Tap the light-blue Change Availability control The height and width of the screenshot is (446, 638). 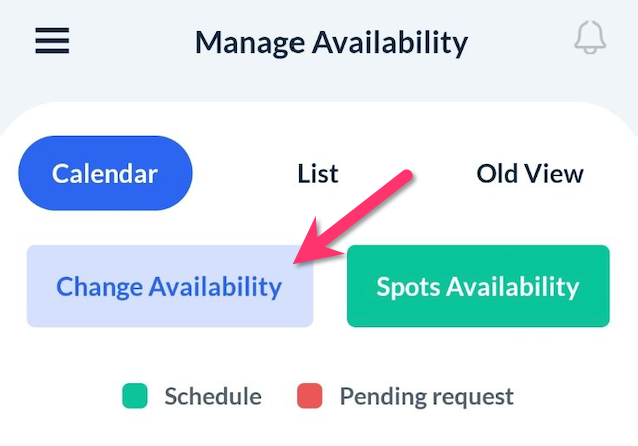tap(169, 287)
